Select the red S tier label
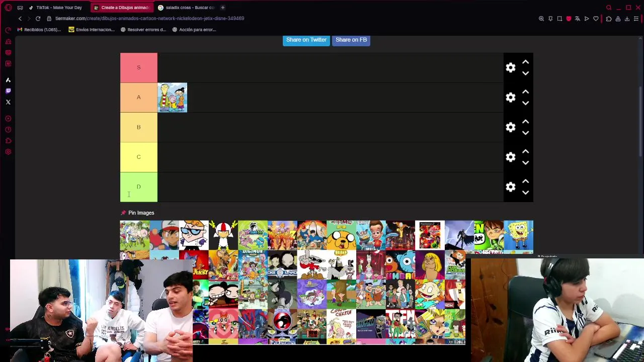Image resolution: width=644 pixels, height=362 pixels. [x=138, y=67]
